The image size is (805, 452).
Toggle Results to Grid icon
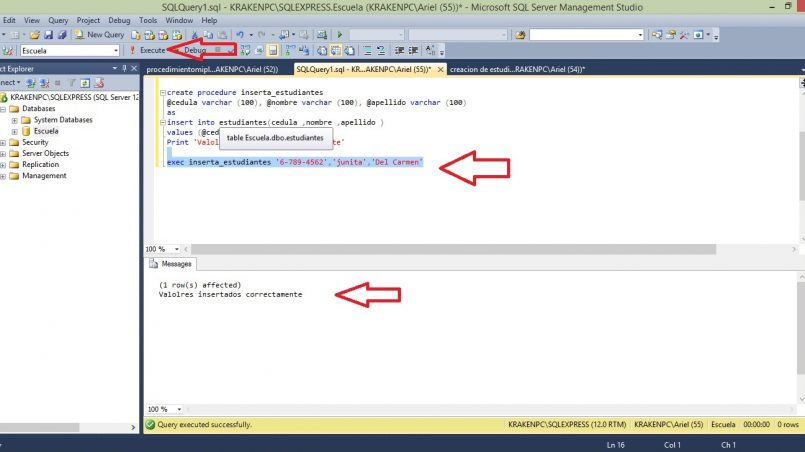click(336, 50)
